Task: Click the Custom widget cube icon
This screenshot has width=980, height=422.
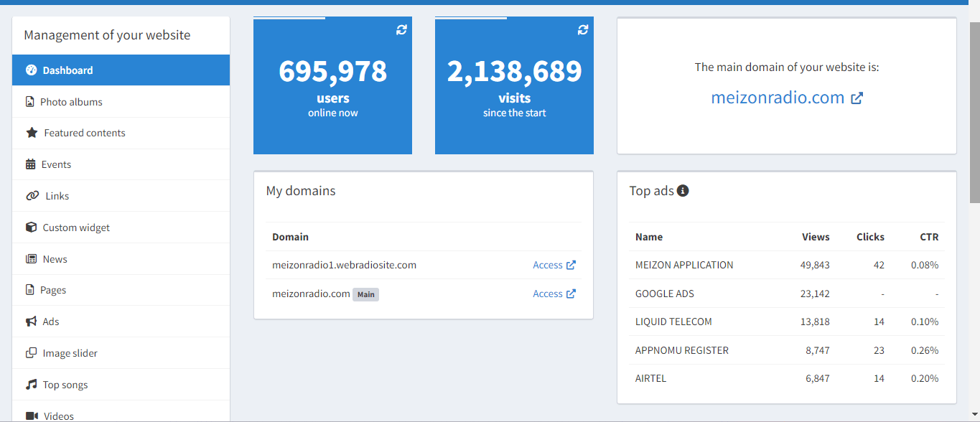Action: [x=31, y=228]
